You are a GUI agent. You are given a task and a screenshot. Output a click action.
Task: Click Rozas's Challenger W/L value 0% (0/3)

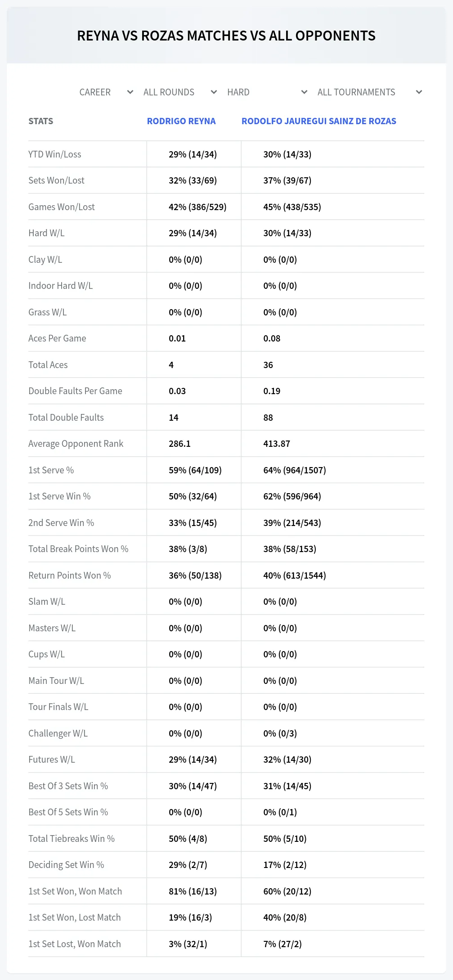[x=280, y=733]
